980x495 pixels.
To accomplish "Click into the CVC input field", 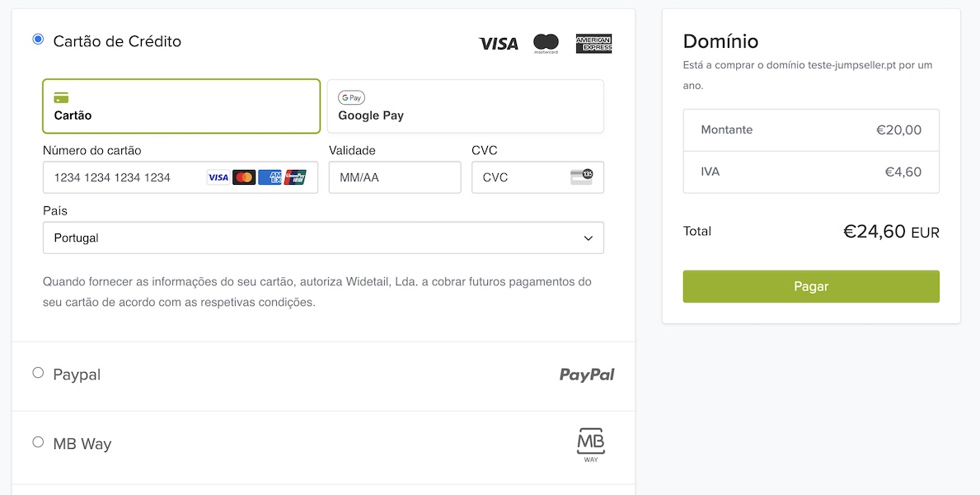I will click(521, 177).
